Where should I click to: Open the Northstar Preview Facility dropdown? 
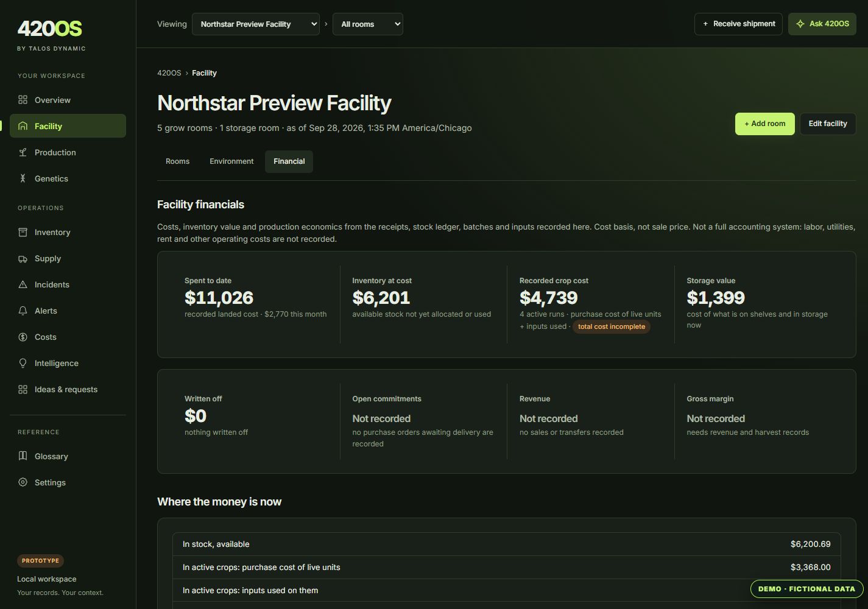[256, 24]
